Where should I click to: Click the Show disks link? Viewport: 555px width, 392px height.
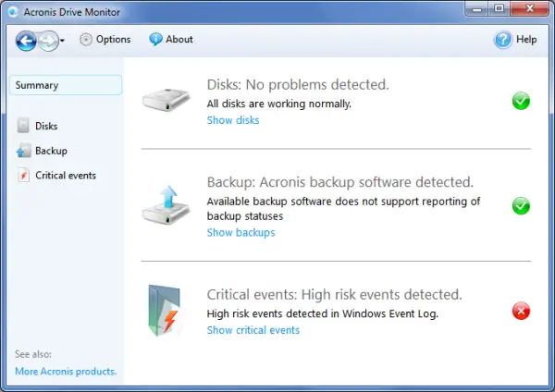[x=232, y=120]
